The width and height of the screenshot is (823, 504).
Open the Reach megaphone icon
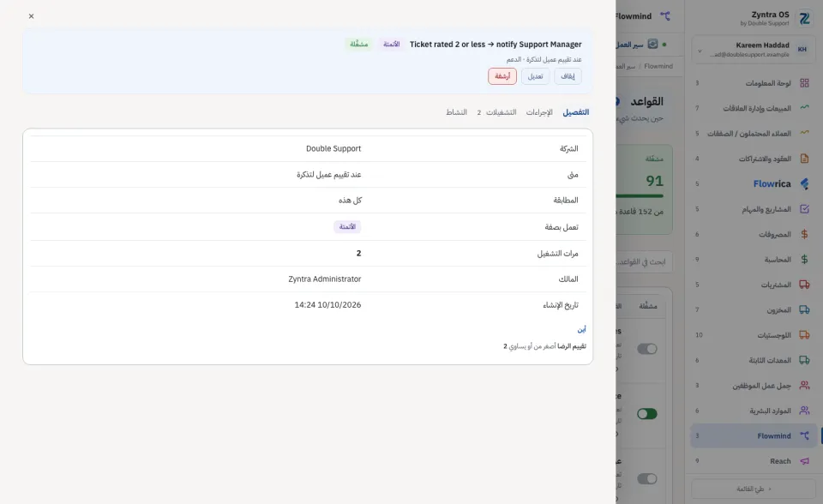[x=804, y=461]
